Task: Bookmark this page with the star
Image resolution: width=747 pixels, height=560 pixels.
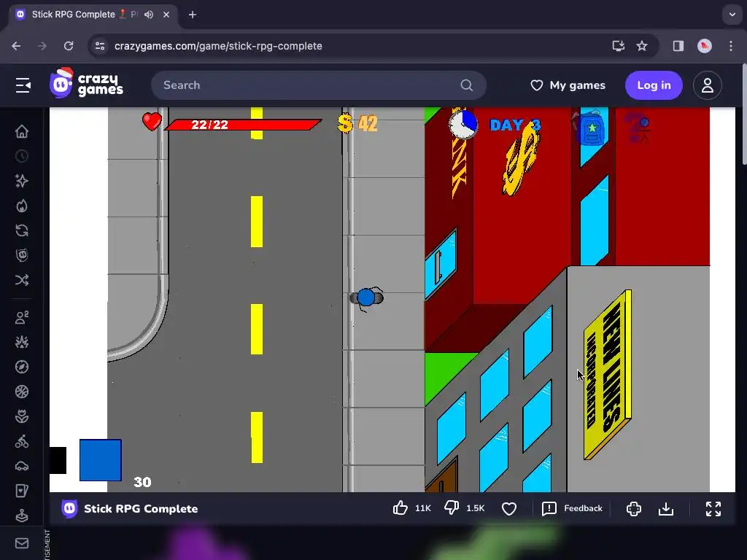Action: (x=642, y=46)
